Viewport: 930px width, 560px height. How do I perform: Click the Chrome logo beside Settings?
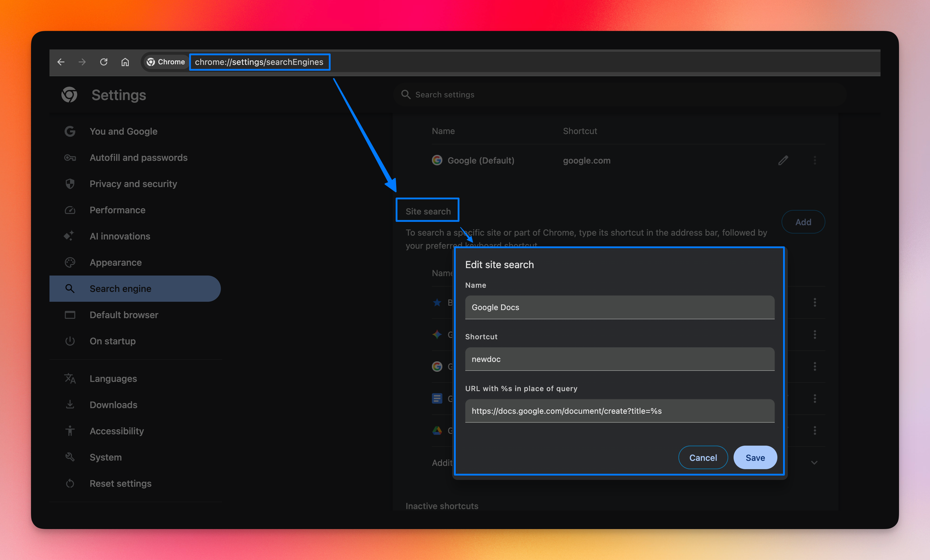tap(70, 95)
